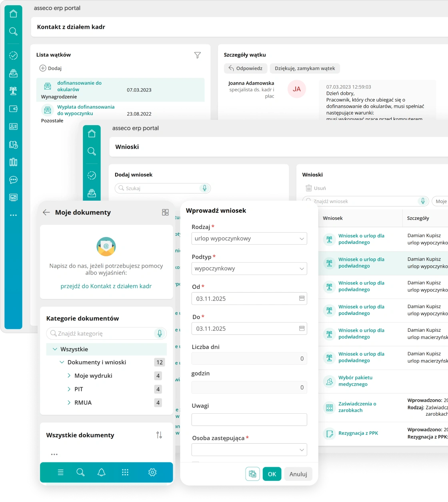Image resolution: width=448 pixels, height=502 pixels.
Task: Click the sort arrows icon beside Wszystkie dokumenty
Action: pyautogui.click(x=159, y=435)
